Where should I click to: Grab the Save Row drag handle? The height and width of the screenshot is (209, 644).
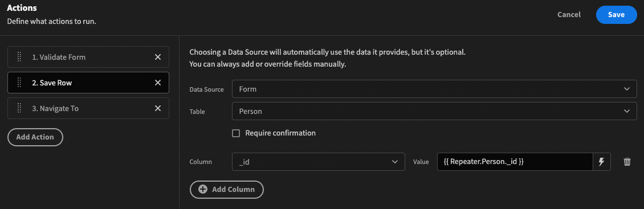pos(19,83)
